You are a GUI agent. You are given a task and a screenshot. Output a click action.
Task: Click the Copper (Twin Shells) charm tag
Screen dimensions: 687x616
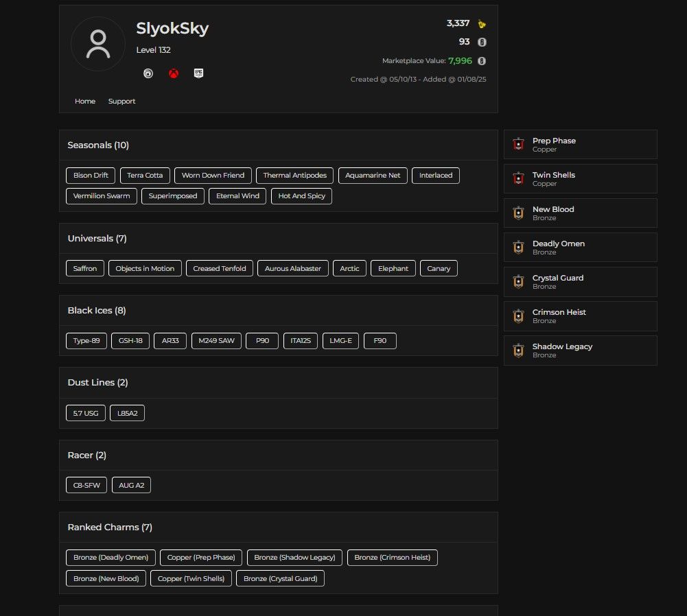pos(191,578)
